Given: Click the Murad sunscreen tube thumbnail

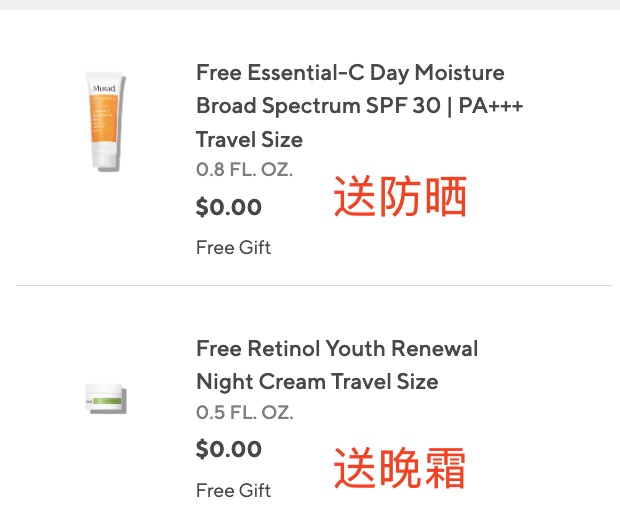Looking at the screenshot, I should coord(105,121).
